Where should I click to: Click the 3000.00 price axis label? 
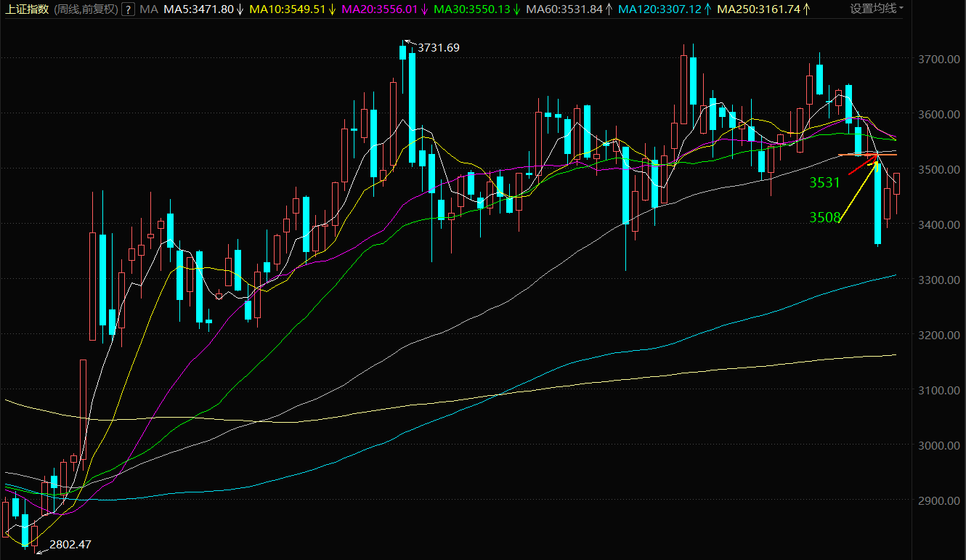(x=939, y=445)
